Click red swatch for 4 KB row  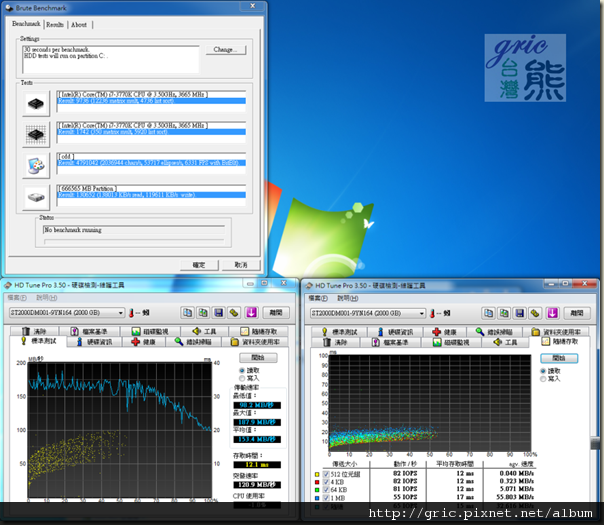(317, 482)
